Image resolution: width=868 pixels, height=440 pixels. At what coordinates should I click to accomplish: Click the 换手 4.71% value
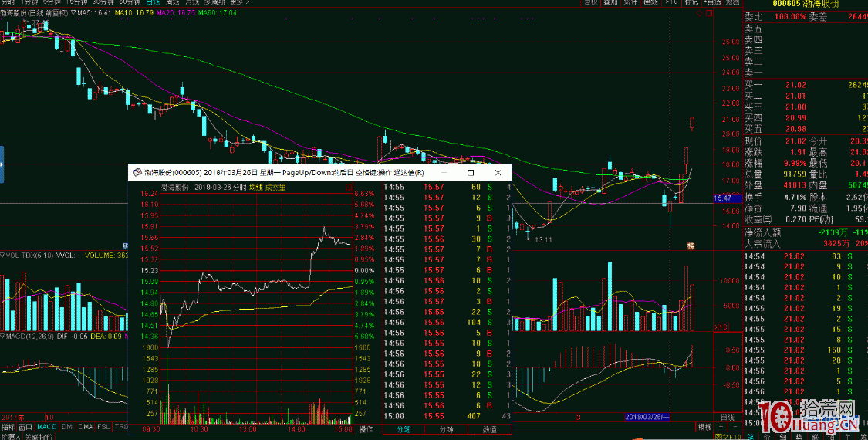[795, 198]
